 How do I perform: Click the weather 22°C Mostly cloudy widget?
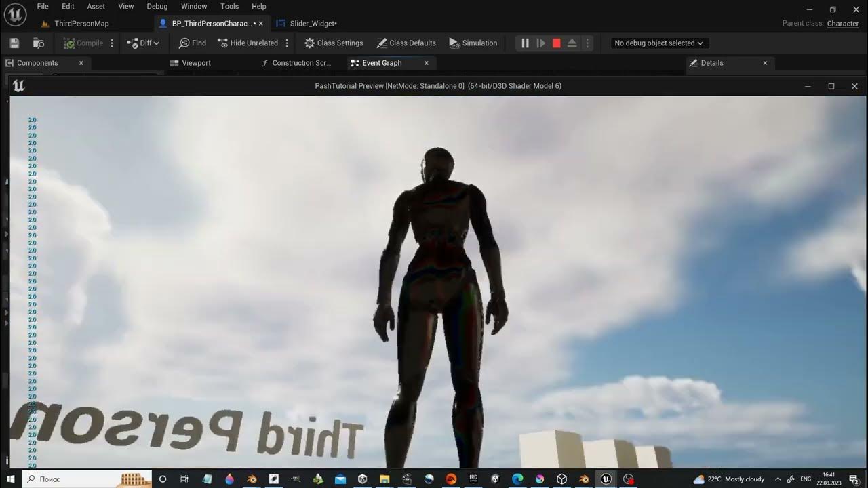pos(729,479)
